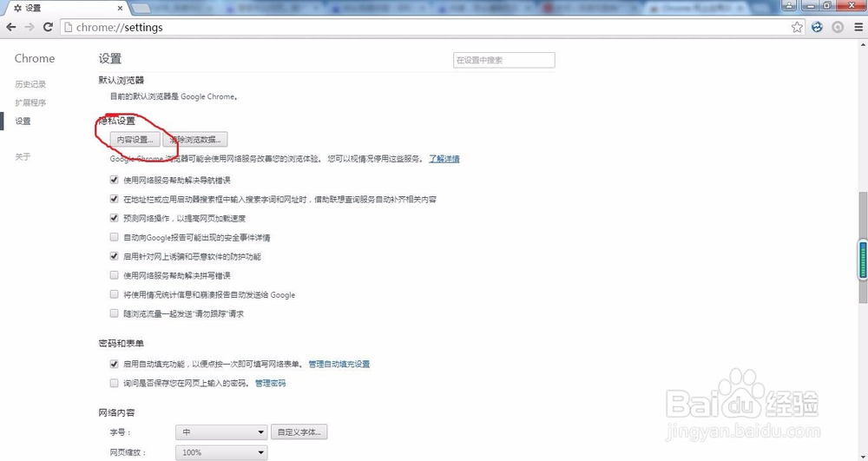Uncheck 启用针对网上诱骗和恶意软件的防护功能
868x461 pixels.
click(114, 256)
